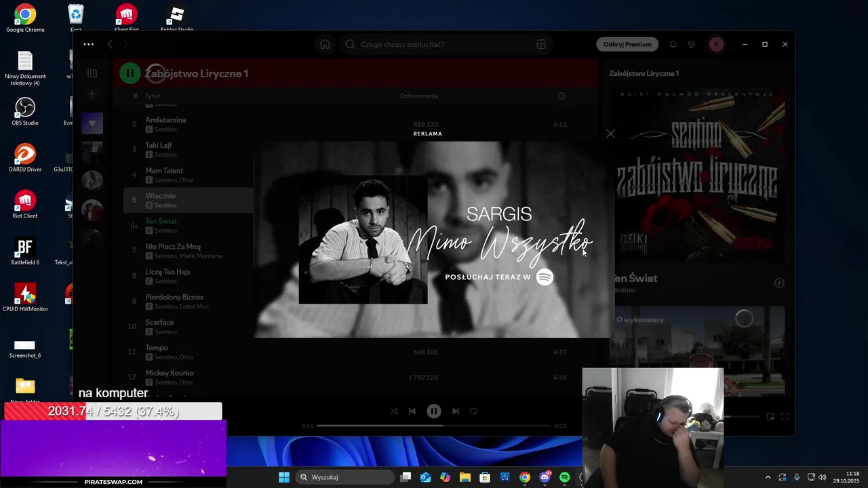Open the notifications bell in Spotify
Screen dimensions: 868x488
(673, 45)
